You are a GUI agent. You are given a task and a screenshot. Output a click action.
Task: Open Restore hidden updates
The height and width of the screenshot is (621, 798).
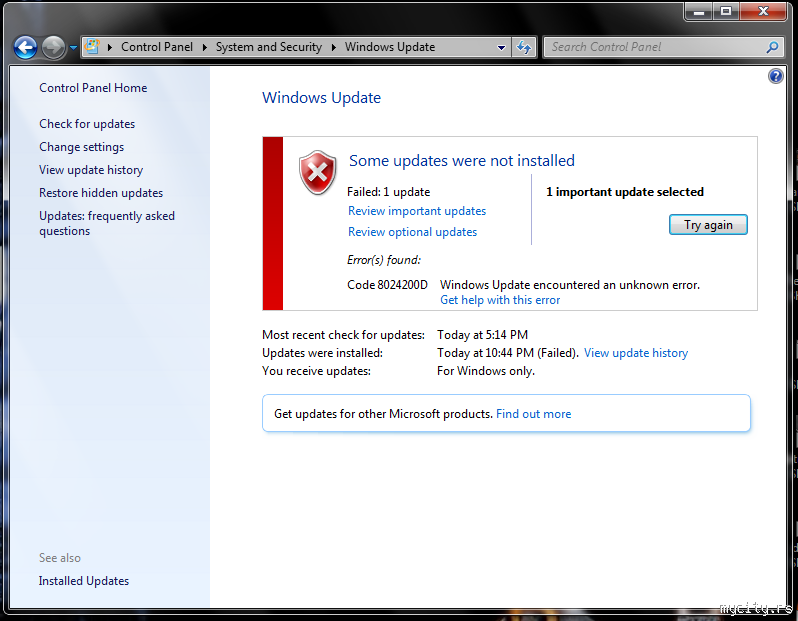[101, 193]
